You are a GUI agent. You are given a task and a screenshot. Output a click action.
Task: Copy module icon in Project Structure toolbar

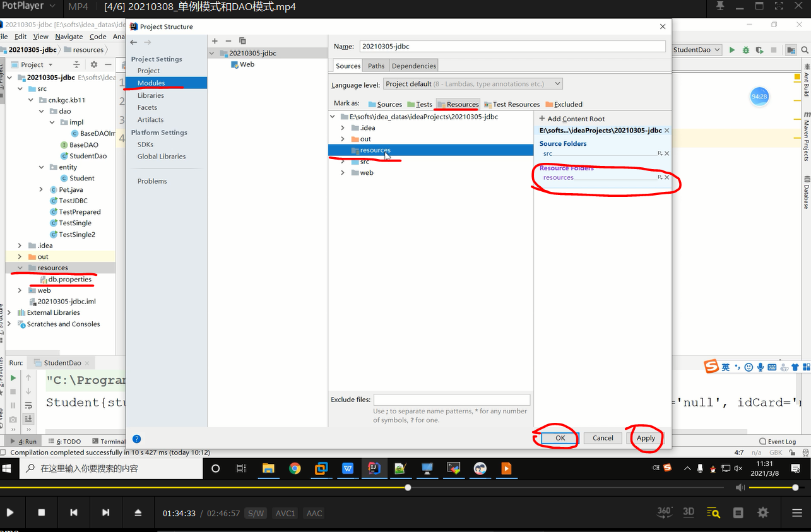tap(242, 40)
